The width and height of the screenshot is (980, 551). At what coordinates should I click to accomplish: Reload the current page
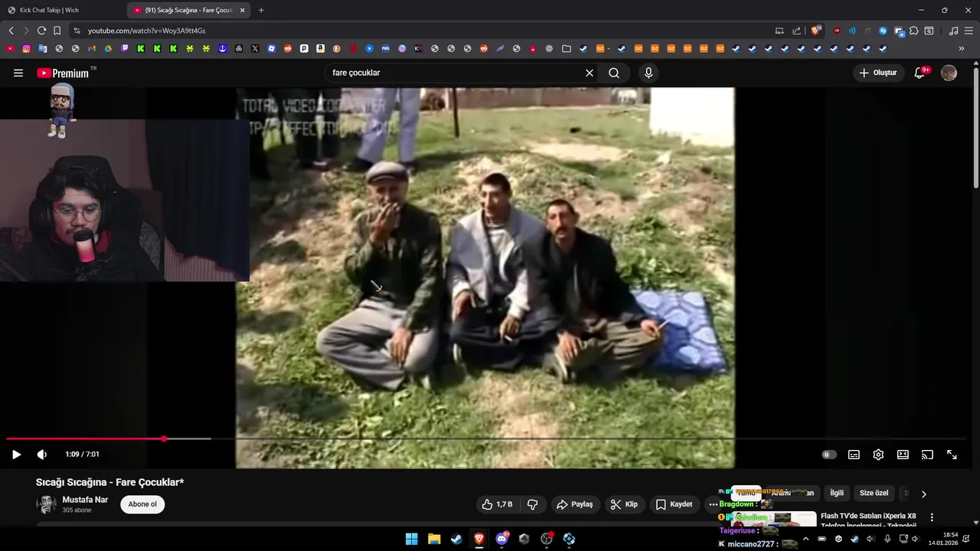[x=42, y=31]
